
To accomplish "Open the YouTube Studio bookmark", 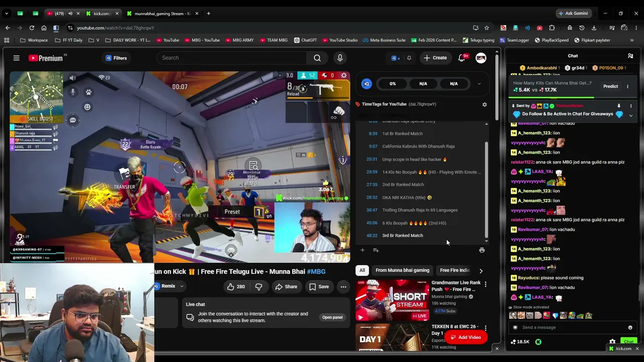I will click(340, 40).
